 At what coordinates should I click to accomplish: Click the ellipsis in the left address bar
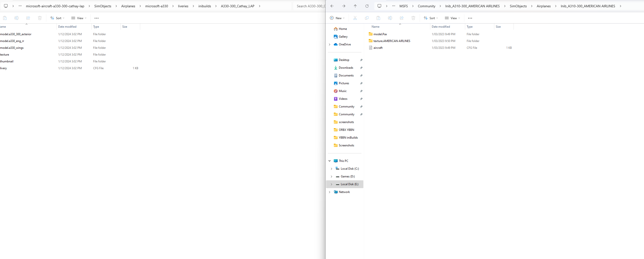20,6
